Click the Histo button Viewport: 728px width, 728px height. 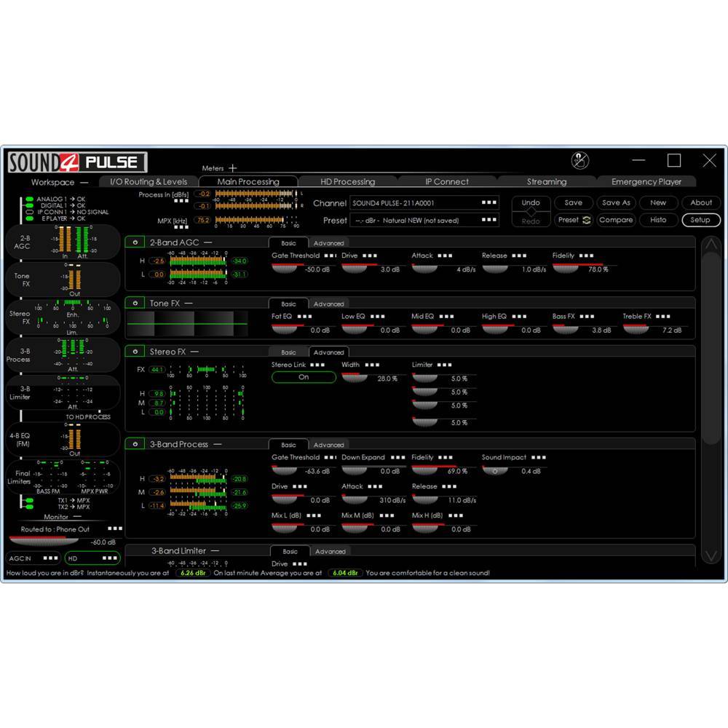[658, 220]
